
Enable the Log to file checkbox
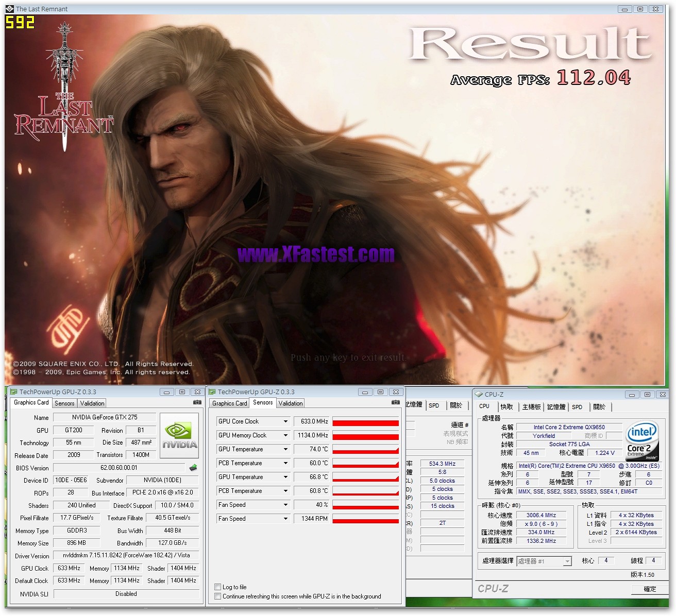pos(218,587)
